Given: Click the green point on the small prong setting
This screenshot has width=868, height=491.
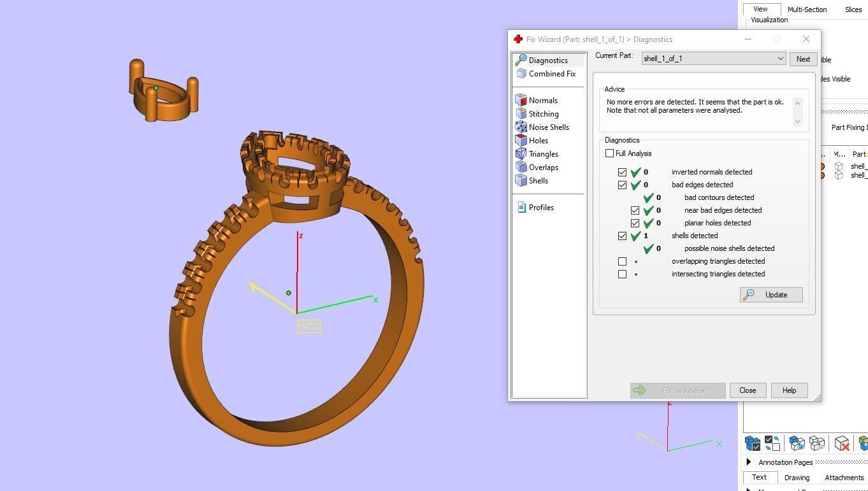Looking at the screenshot, I should point(156,88).
